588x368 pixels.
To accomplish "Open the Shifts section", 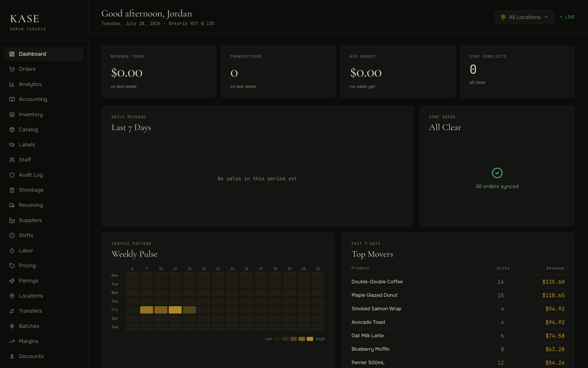I will point(44,236).
